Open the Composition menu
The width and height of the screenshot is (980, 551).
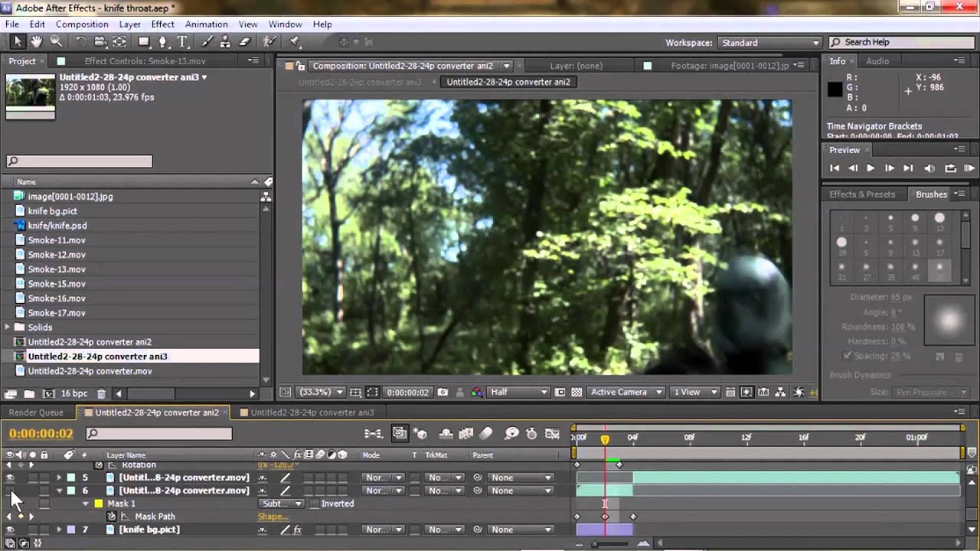tap(82, 24)
